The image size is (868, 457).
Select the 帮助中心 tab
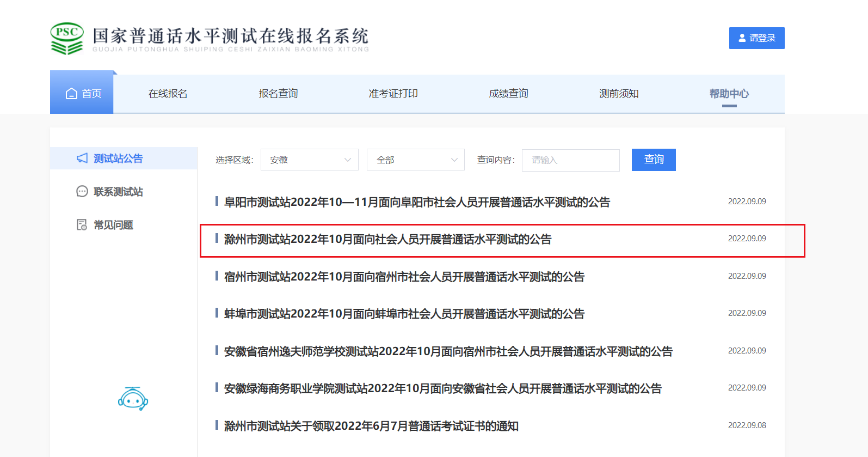point(729,94)
